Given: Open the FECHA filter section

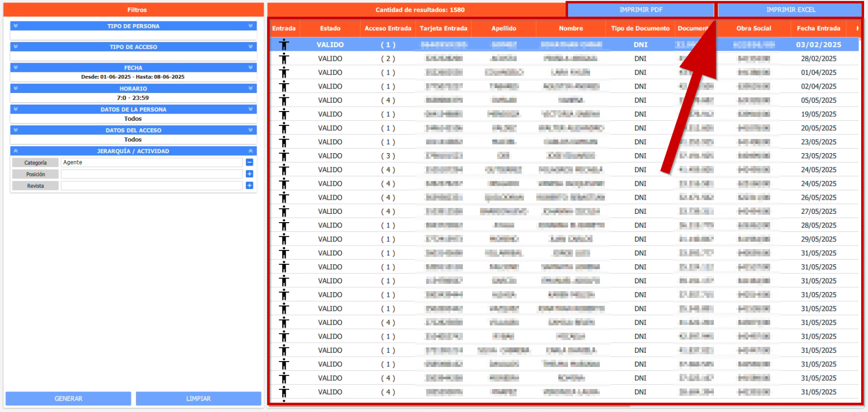Looking at the screenshot, I should coord(133,68).
